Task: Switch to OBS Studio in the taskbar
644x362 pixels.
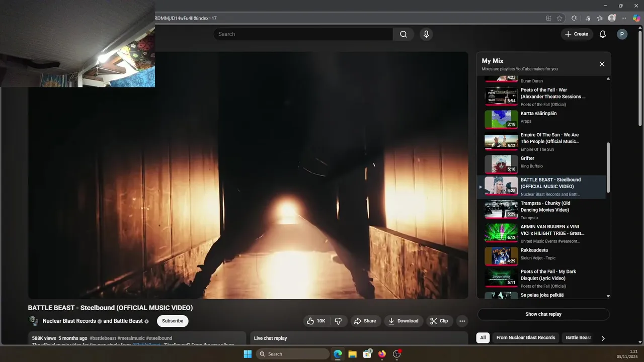Action: (x=397, y=354)
